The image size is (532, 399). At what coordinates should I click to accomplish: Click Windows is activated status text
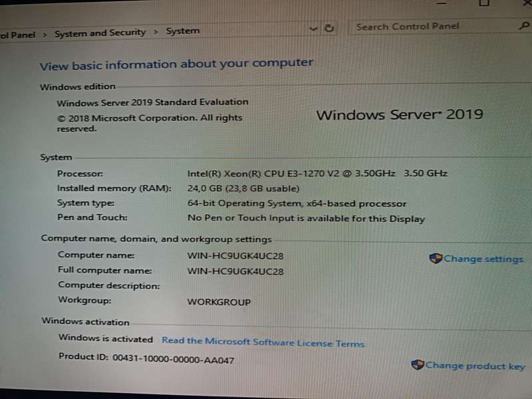click(106, 338)
